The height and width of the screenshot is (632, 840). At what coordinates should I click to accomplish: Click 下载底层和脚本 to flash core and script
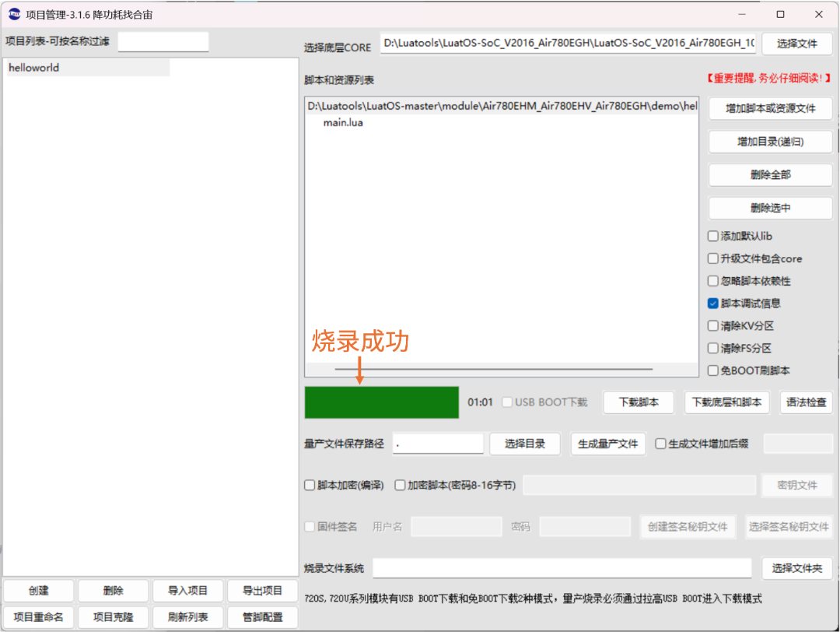point(726,402)
